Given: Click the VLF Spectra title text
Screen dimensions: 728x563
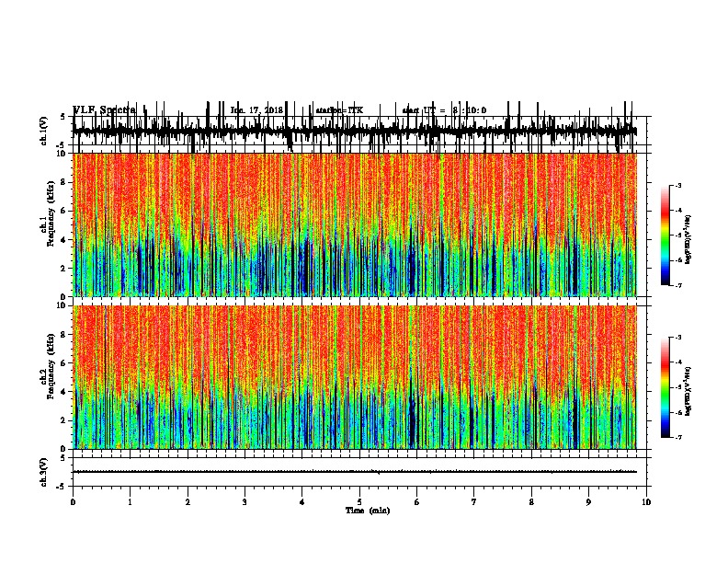Looking at the screenshot, I should (x=105, y=110).
